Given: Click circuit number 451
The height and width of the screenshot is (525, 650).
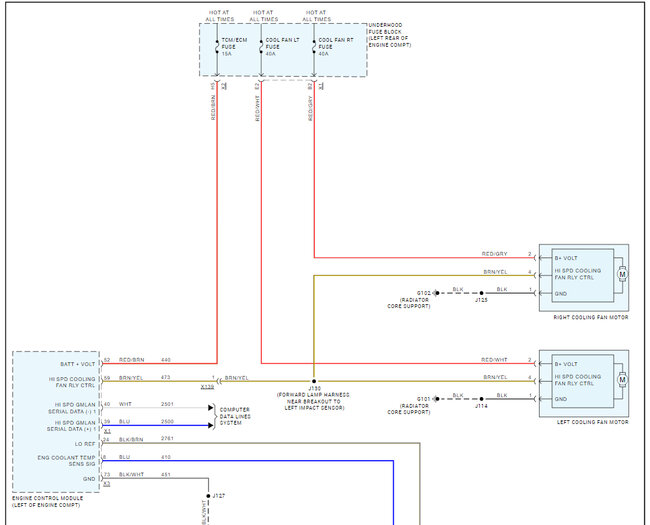Looking at the screenshot, I should pyautogui.click(x=166, y=474).
